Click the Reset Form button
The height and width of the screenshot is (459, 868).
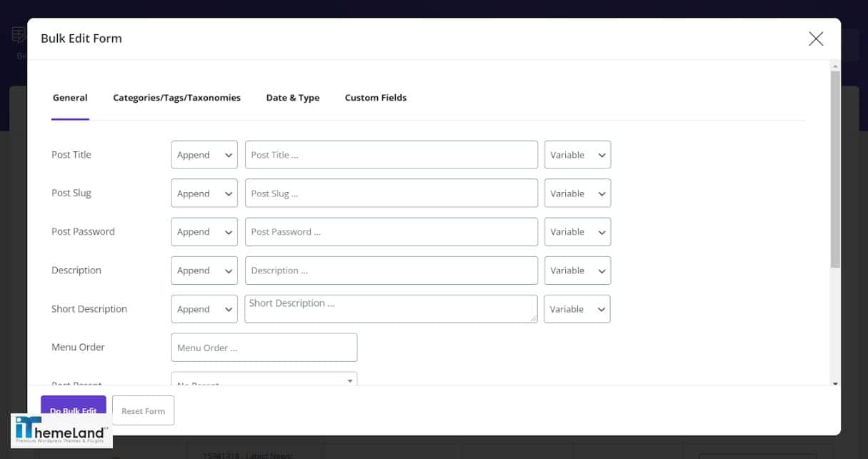(x=143, y=410)
